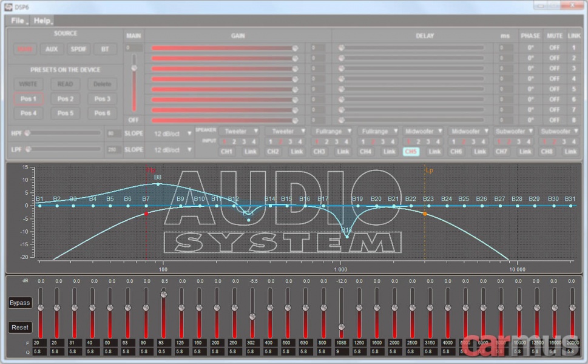Click the frequency field showing 93

[x=163, y=343]
